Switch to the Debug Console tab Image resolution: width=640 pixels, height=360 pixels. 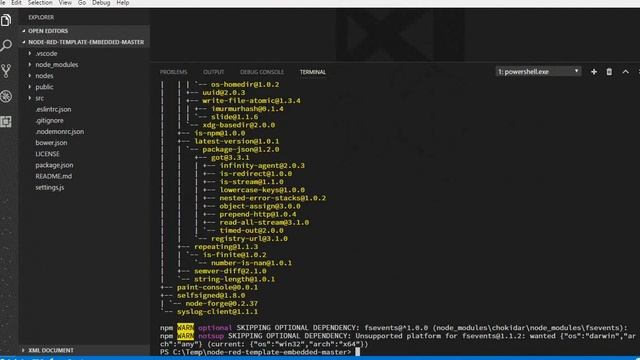[262, 72]
